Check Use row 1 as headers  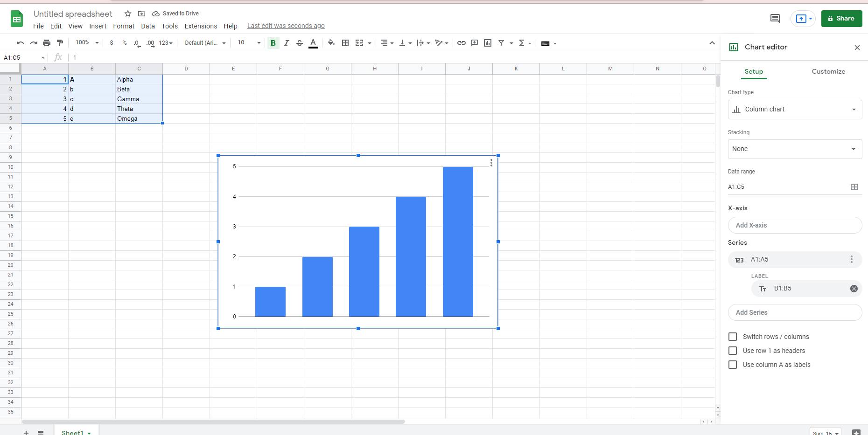point(733,351)
